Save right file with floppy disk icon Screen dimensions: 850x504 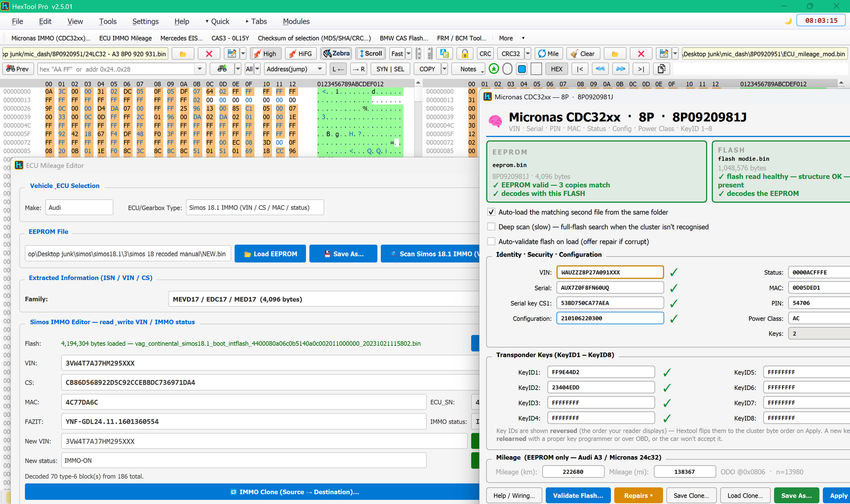pyautogui.click(x=664, y=54)
